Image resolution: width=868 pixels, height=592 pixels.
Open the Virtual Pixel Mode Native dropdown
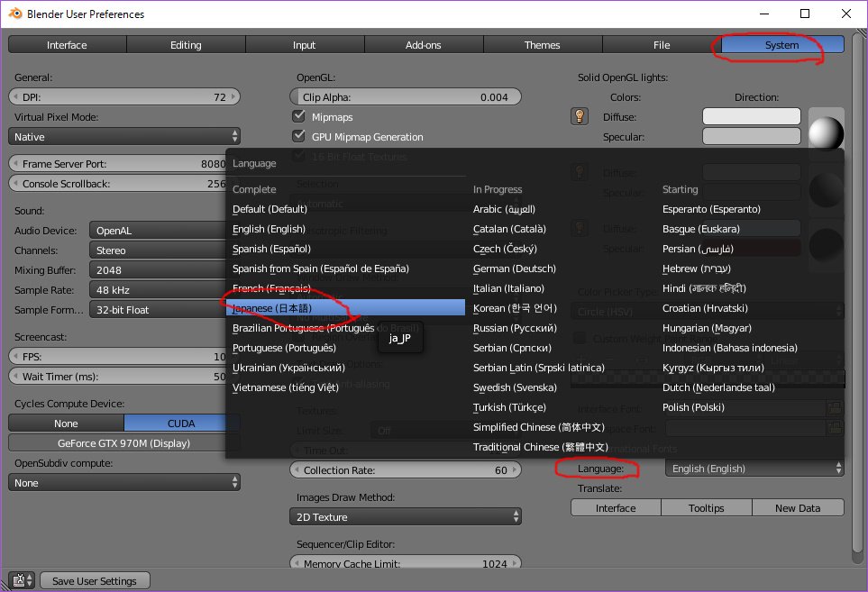coord(124,136)
